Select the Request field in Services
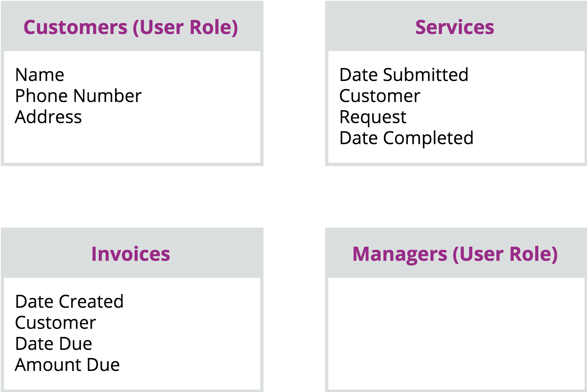 pyautogui.click(x=373, y=117)
